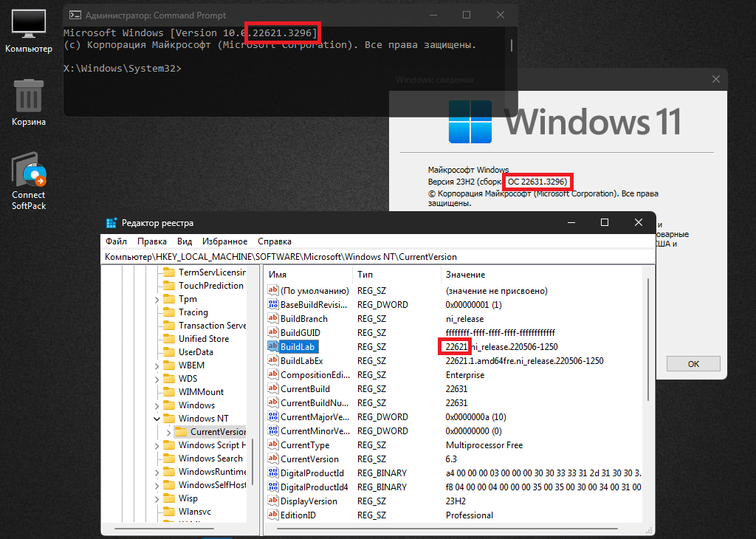Image resolution: width=756 pixels, height=539 pixels.
Task: Expand the WDS registry key
Action: (157, 379)
